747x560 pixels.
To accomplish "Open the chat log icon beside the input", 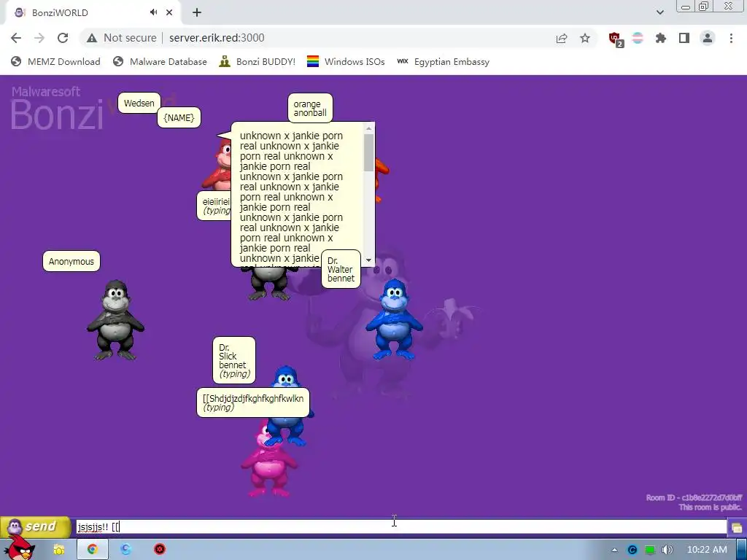I will (737, 528).
